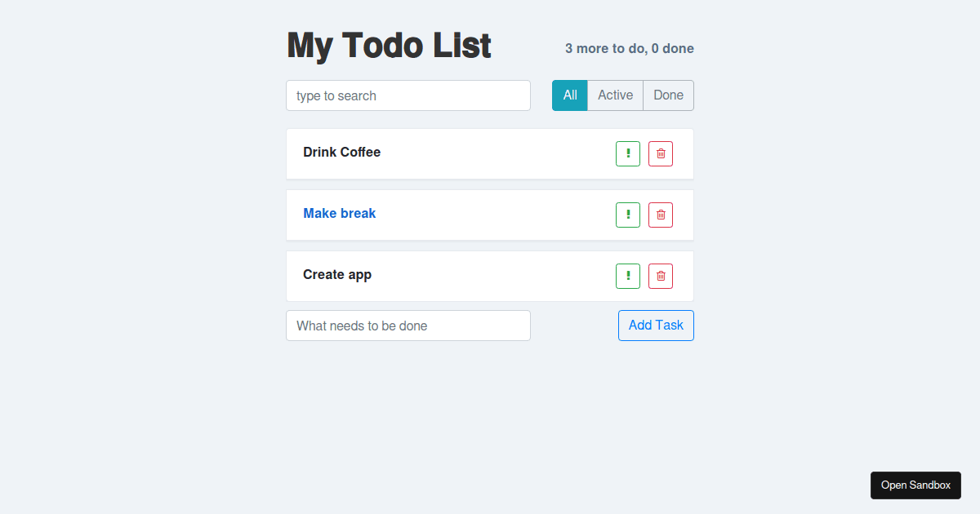The height and width of the screenshot is (514, 980).
Task: Select the All filter
Action: coord(569,95)
